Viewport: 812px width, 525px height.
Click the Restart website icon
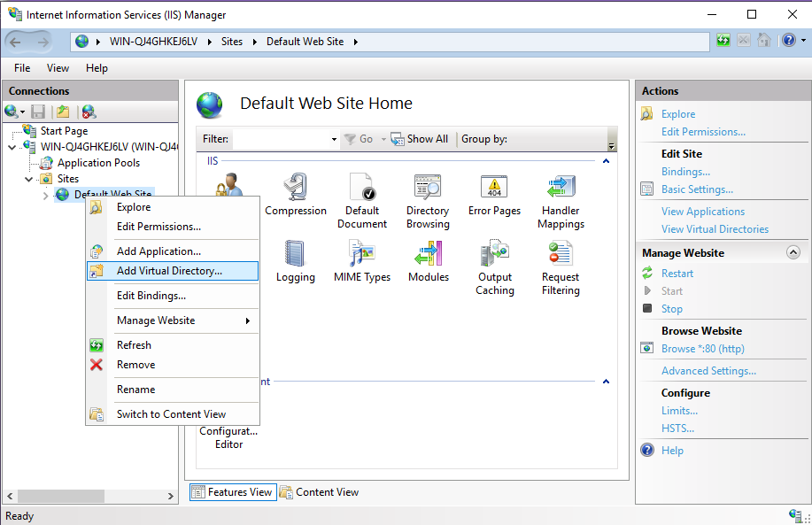[647, 273]
